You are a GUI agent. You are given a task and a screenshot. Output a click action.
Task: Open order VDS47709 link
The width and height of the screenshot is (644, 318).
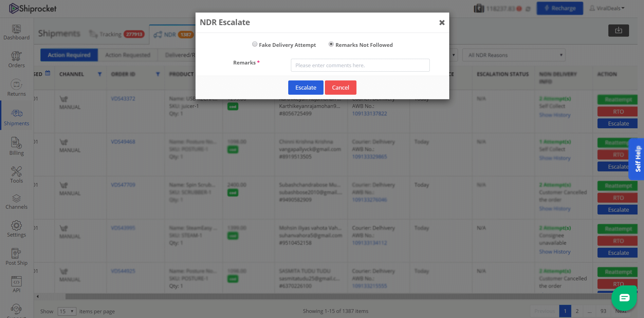[x=123, y=185]
